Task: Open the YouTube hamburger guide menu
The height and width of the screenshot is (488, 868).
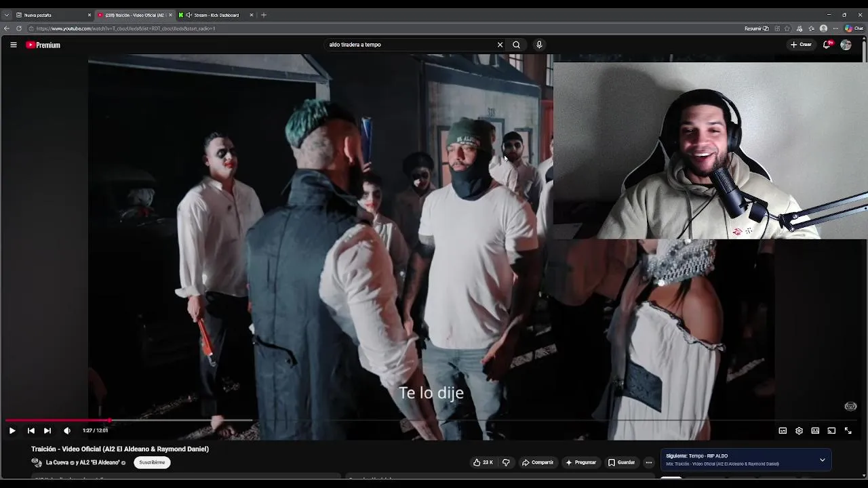Action: click(13, 45)
